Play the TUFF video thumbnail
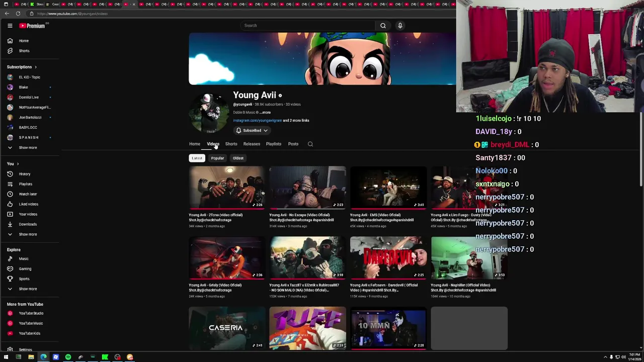 (x=307, y=328)
